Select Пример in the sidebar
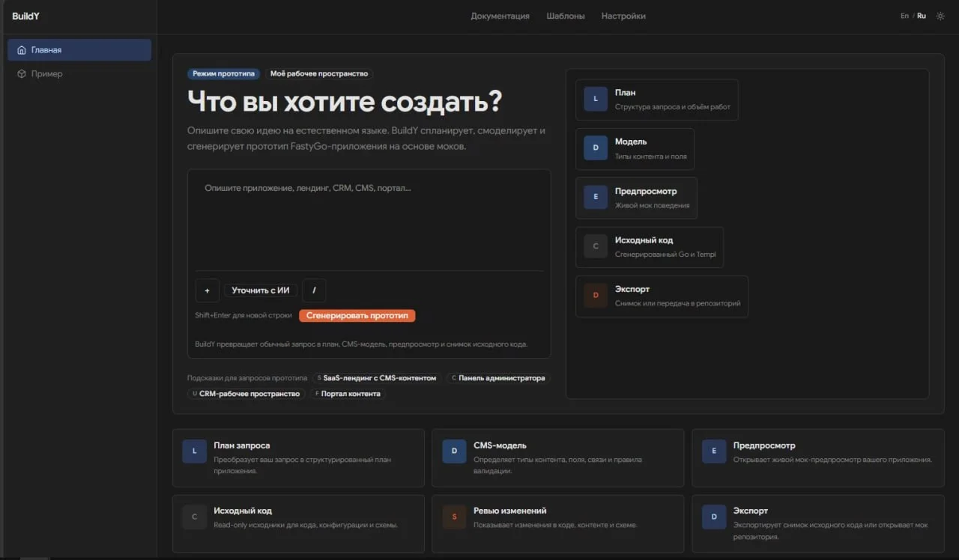The height and width of the screenshot is (560, 959). tap(79, 74)
